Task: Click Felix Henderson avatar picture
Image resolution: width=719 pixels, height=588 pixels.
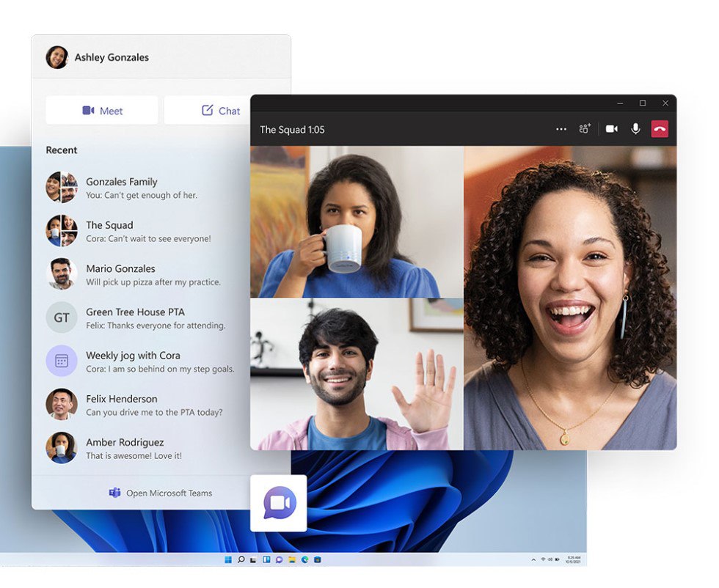Action: [62, 404]
